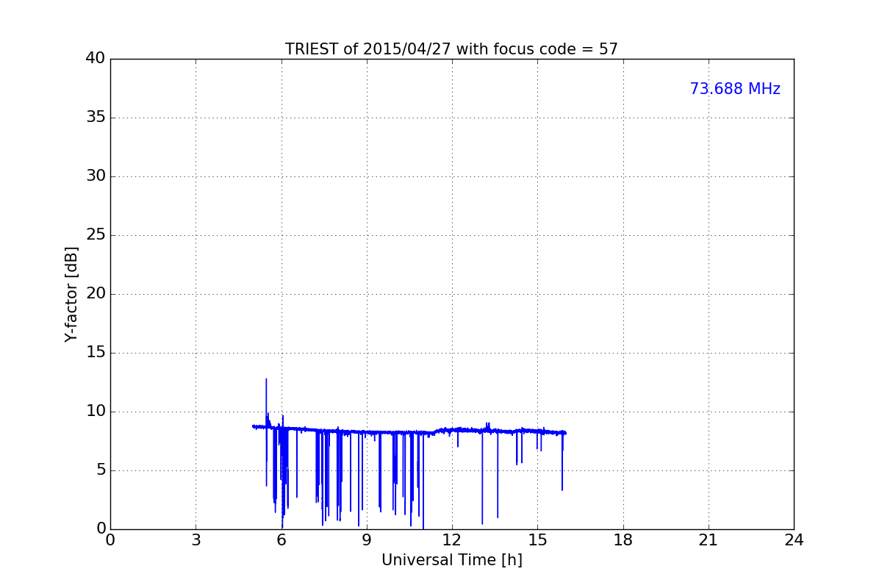The image size is (882, 588).
Task: Click the tall spike peak near 13 dB
Action: click(266, 379)
